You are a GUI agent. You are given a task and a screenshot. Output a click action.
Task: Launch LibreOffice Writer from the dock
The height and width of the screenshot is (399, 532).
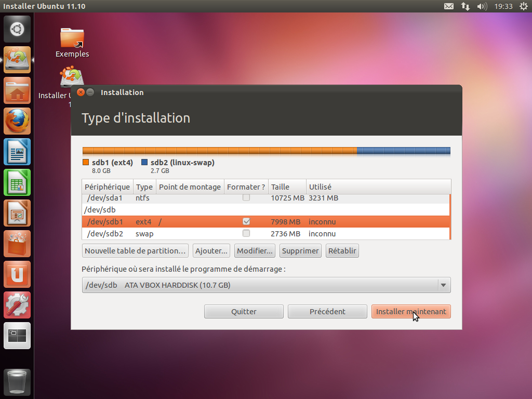coord(17,152)
